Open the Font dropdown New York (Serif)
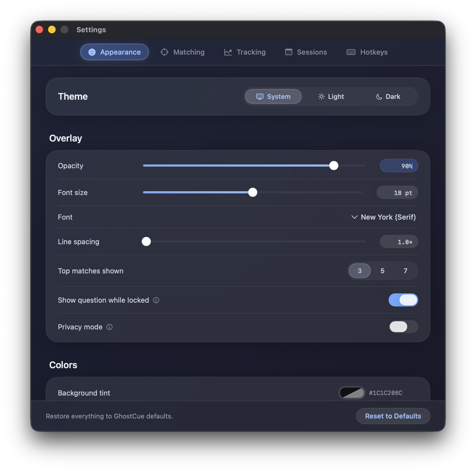Screen dimensions: 476x472 pos(383,217)
